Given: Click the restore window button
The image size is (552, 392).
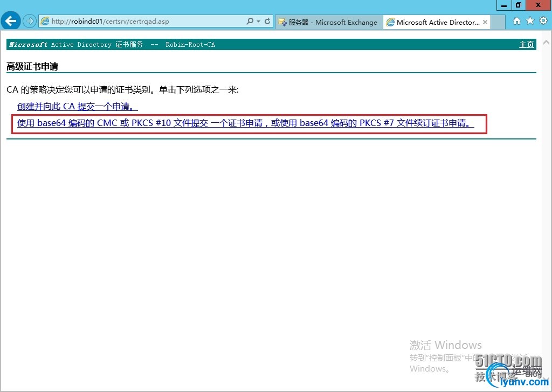Looking at the screenshot, I should click(519, 5).
